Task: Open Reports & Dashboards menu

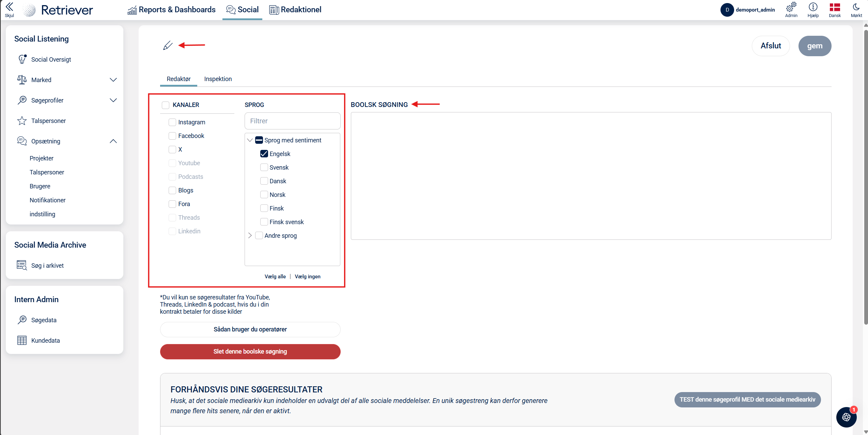Action: [172, 10]
